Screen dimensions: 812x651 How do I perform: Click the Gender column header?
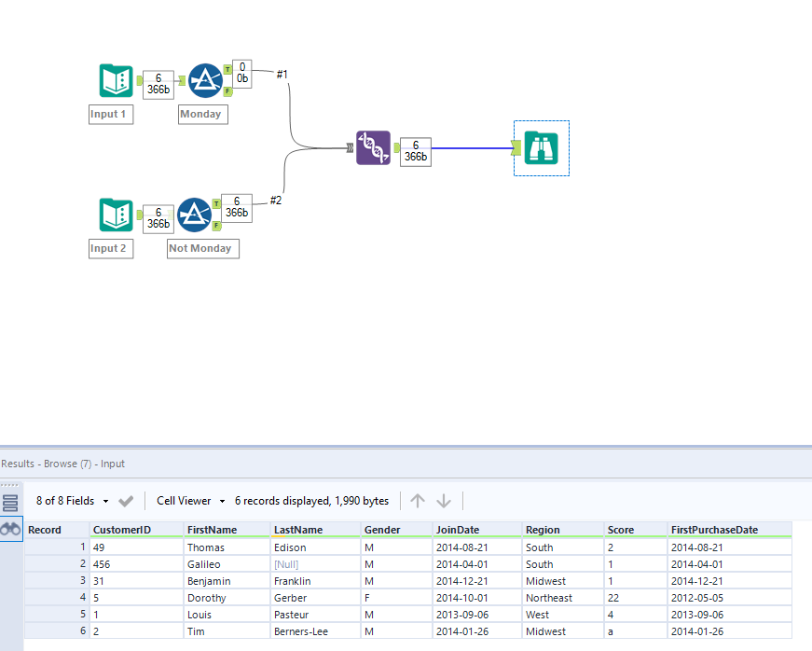click(x=397, y=530)
